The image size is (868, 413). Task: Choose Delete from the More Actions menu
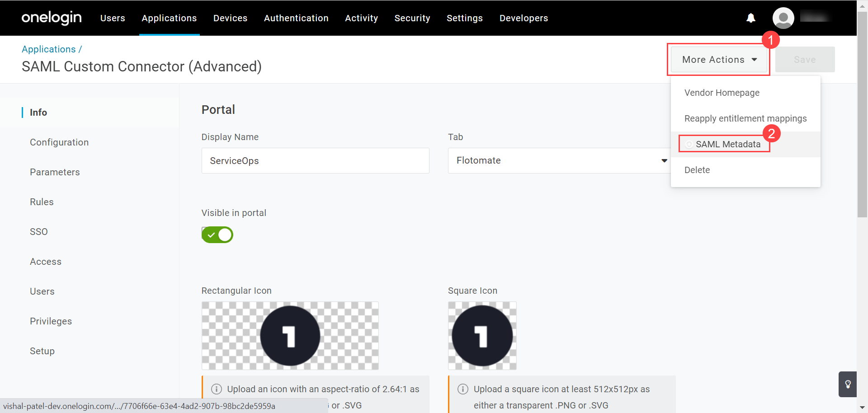[x=697, y=170]
